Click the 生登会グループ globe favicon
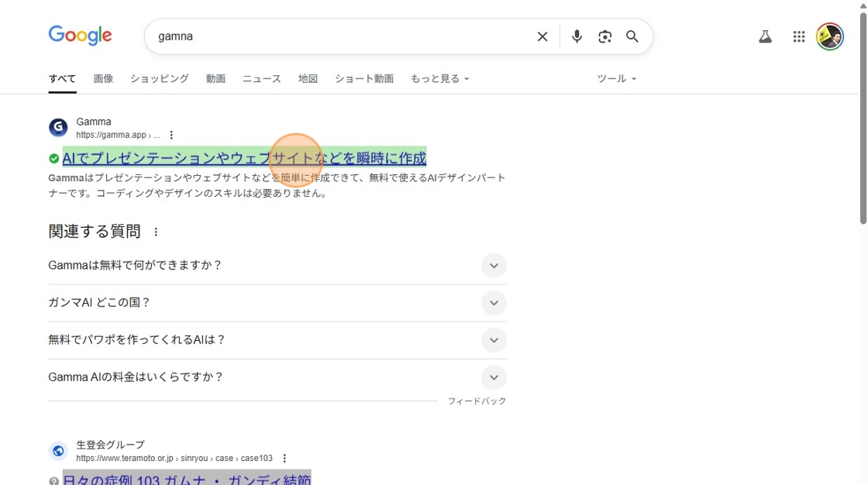Screen dimensions: 868x485 point(58,451)
